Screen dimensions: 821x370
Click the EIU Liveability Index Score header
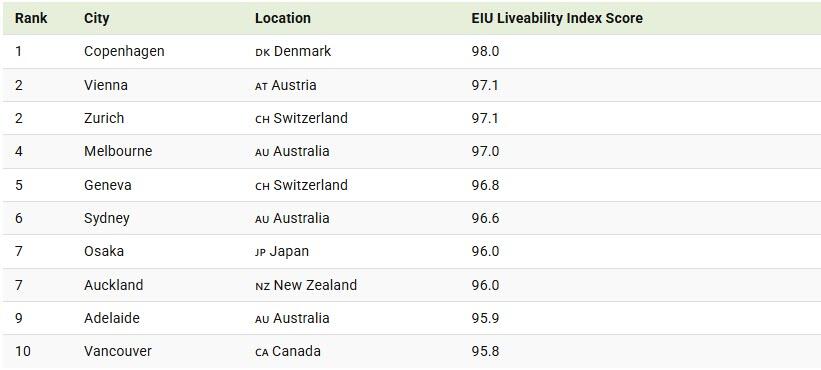click(x=557, y=18)
